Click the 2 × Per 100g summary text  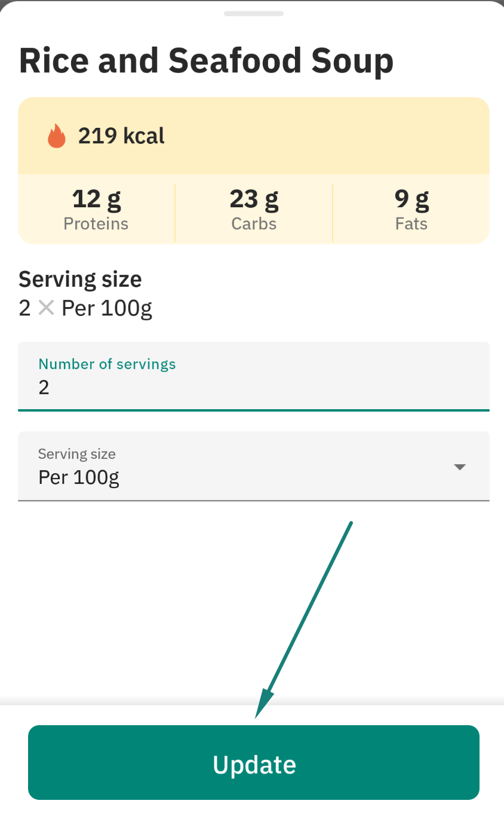(x=85, y=309)
